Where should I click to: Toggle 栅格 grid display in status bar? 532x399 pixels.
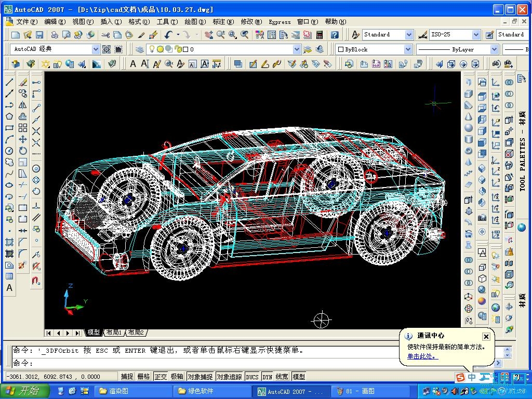143,377
